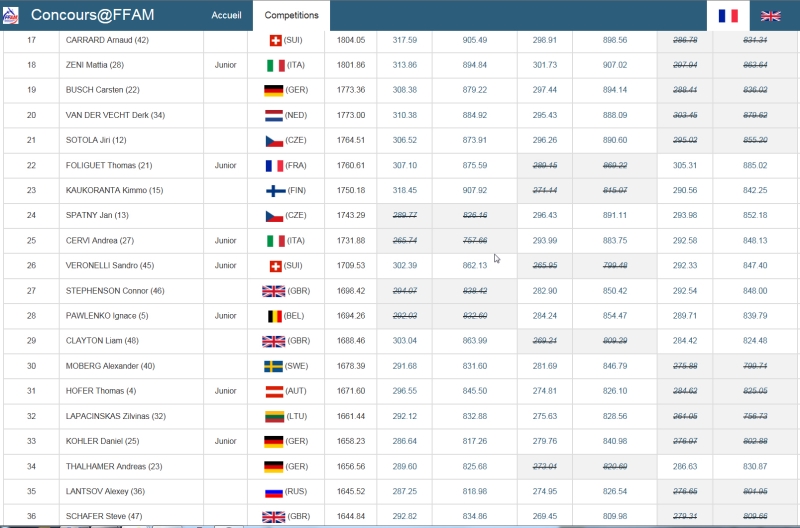Click the Austrian flag for HOFER Thomas
This screenshot has width=800, height=528.
pyautogui.click(x=273, y=391)
